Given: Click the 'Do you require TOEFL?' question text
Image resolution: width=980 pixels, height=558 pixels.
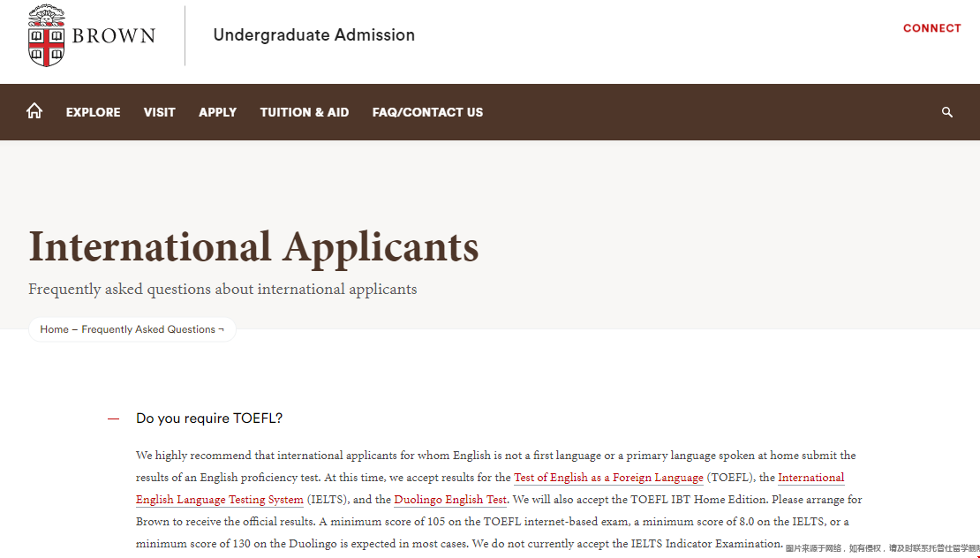Looking at the screenshot, I should [209, 418].
